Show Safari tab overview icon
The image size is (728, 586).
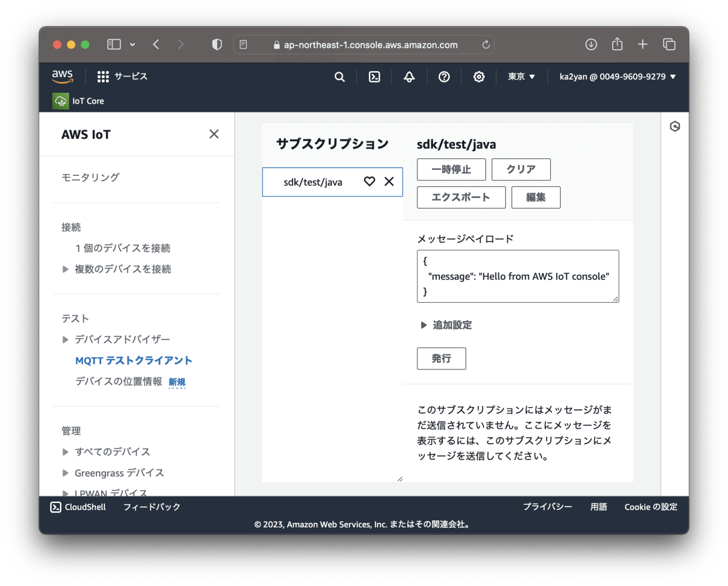click(669, 44)
